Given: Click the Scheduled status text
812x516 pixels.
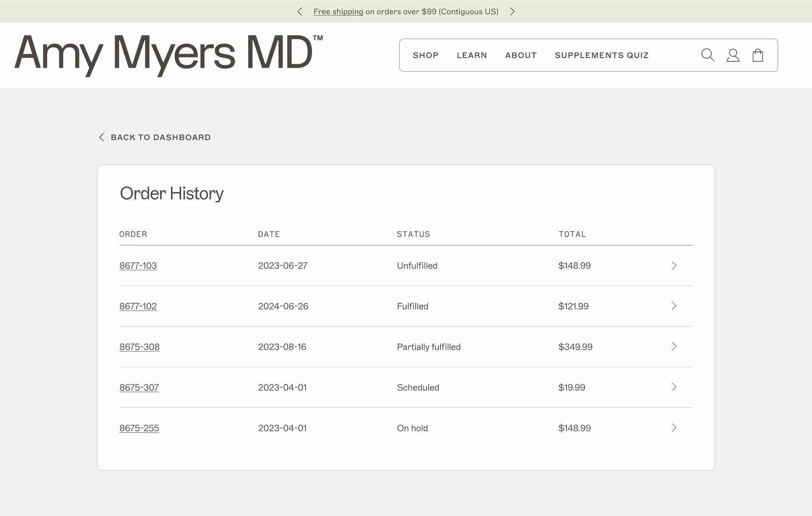Looking at the screenshot, I should pos(418,388).
